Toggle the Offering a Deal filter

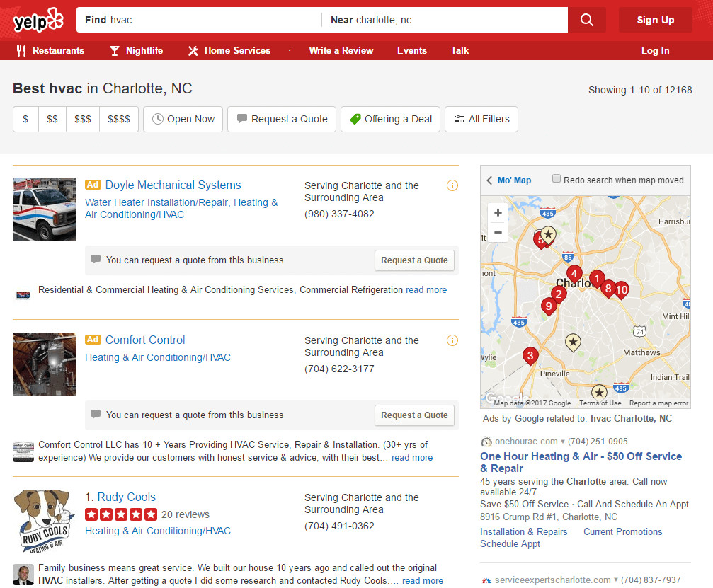[x=390, y=119]
